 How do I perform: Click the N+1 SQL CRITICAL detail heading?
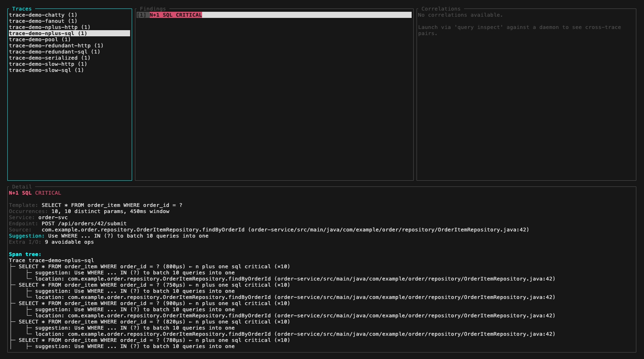35,193
